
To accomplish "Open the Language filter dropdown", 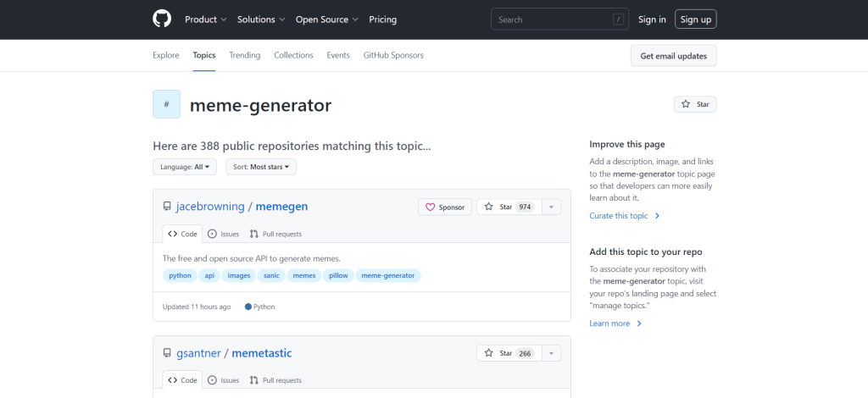I will tap(185, 167).
